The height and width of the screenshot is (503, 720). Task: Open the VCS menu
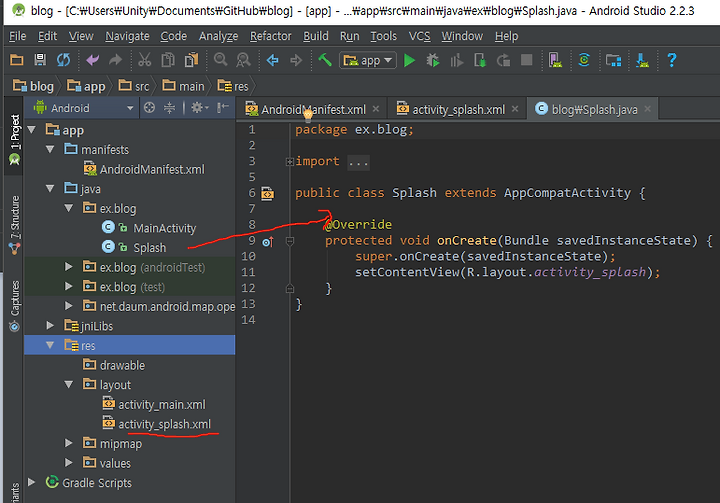(x=419, y=36)
